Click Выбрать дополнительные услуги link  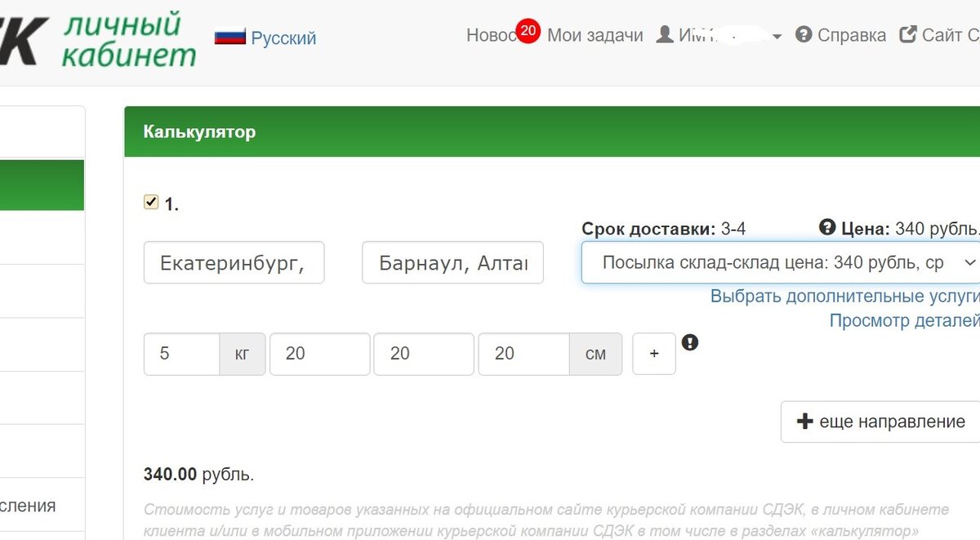[x=845, y=297]
